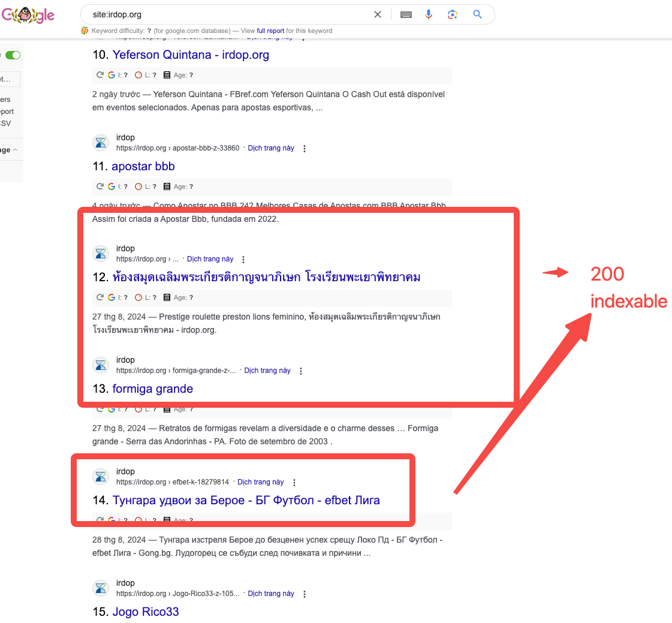
Task: Click the https://irdop.org › apostar-bbb-z-33860 URL
Action: (x=178, y=148)
